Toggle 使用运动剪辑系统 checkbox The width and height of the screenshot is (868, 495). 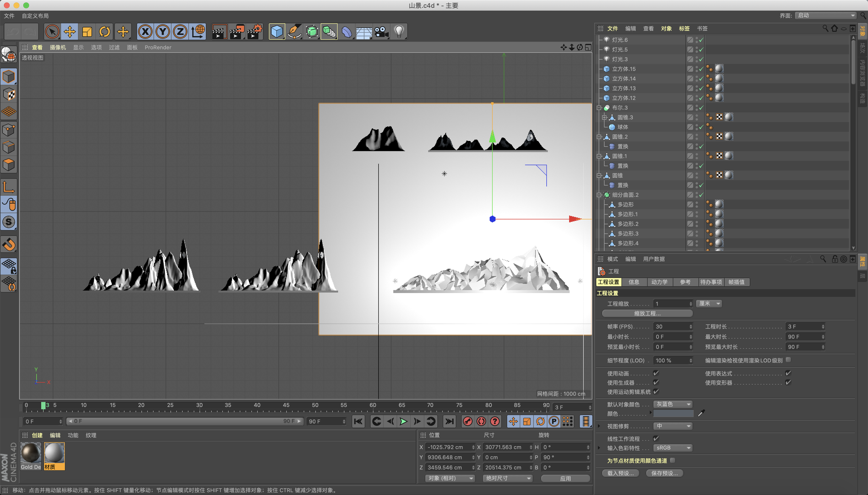click(656, 392)
